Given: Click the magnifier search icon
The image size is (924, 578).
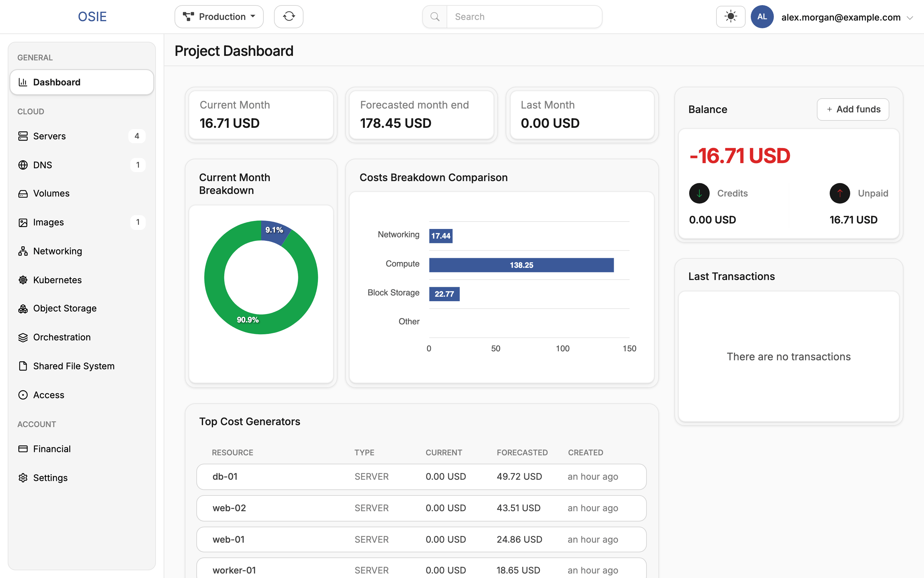Looking at the screenshot, I should coord(435,16).
